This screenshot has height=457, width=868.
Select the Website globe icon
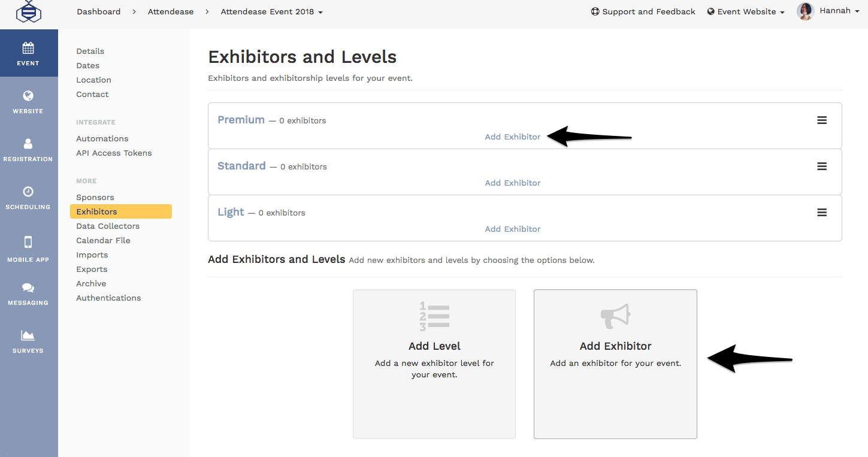coord(28,95)
